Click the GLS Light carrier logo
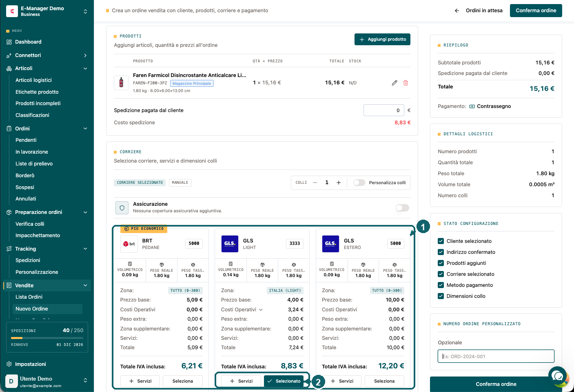The height and width of the screenshot is (392, 574). click(230, 244)
